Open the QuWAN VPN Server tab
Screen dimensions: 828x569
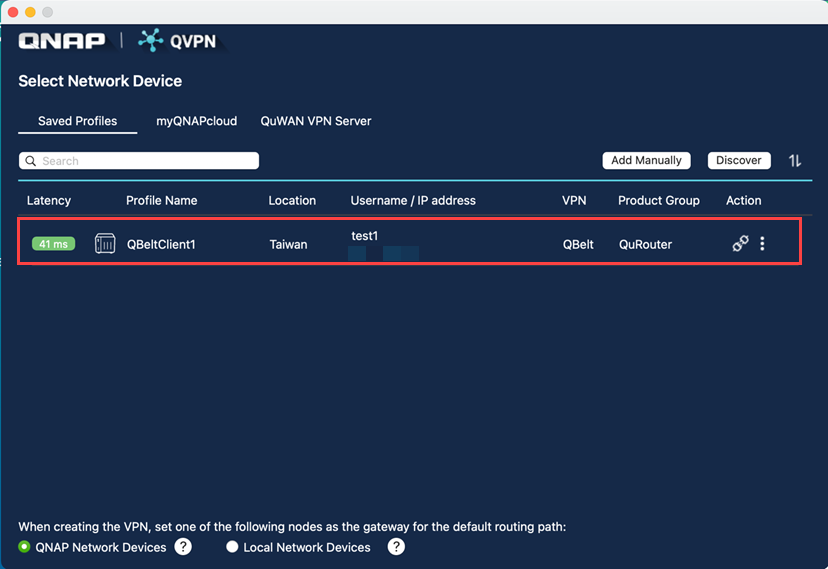(x=316, y=121)
